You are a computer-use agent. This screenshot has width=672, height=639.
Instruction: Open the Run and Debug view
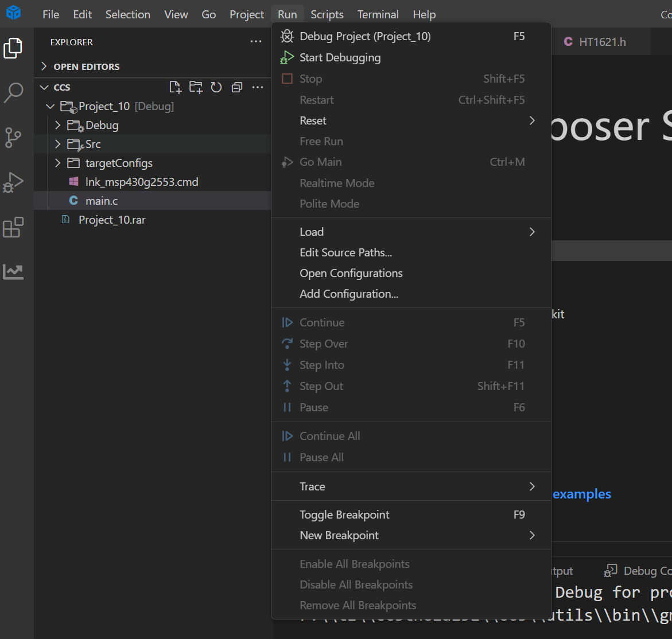[x=13, y=183]
